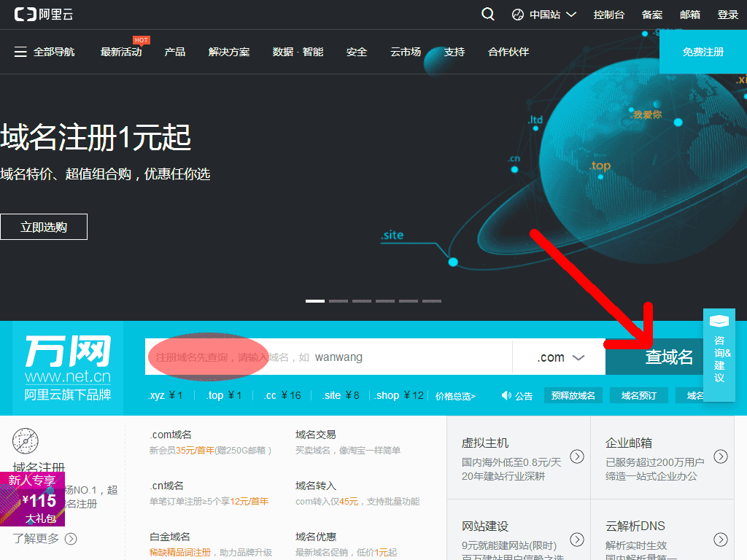The image size is (747, 560).
Task: Open the 域名转入 link
Action: [315, 486]
